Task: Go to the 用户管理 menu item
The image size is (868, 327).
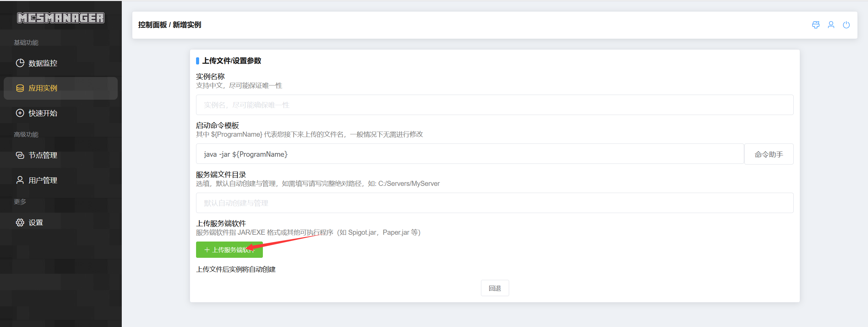Action: [x=43, y=180]
